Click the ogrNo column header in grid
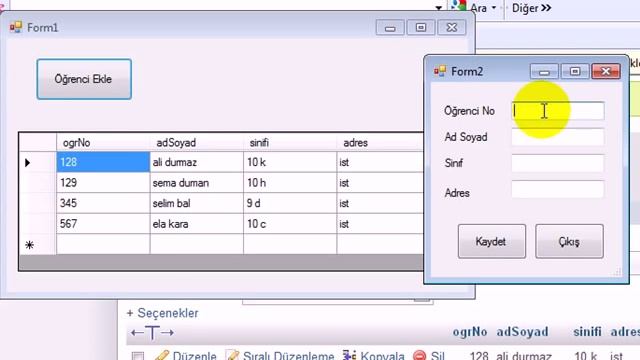Viewport: 640px width, 360px height. (103, 142)
